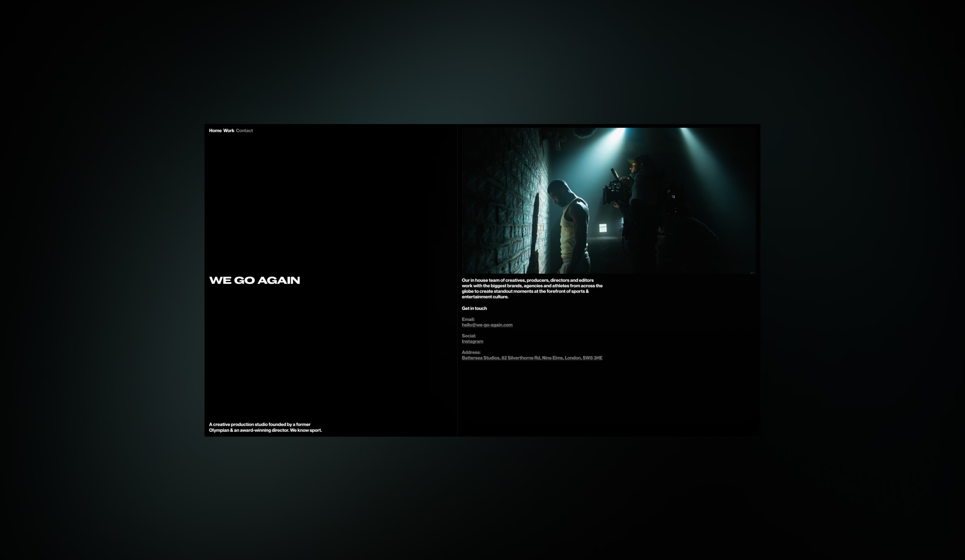This screenshot has height=560, width=965.
Task: Click the 'Our in house team of creatives' paragraph
Action: coord(532,289)
